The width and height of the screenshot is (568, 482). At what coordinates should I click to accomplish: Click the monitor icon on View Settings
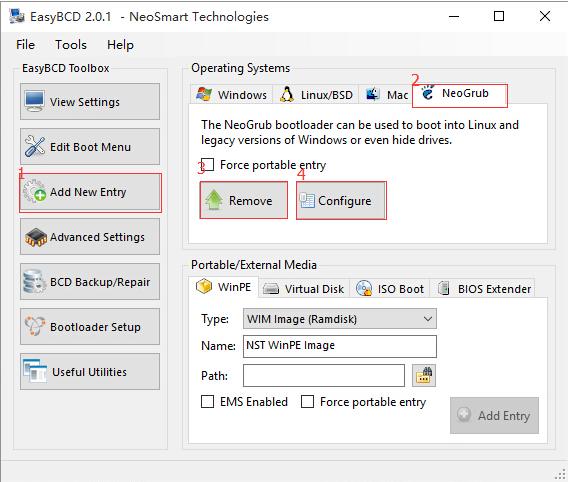click(34, 101)
